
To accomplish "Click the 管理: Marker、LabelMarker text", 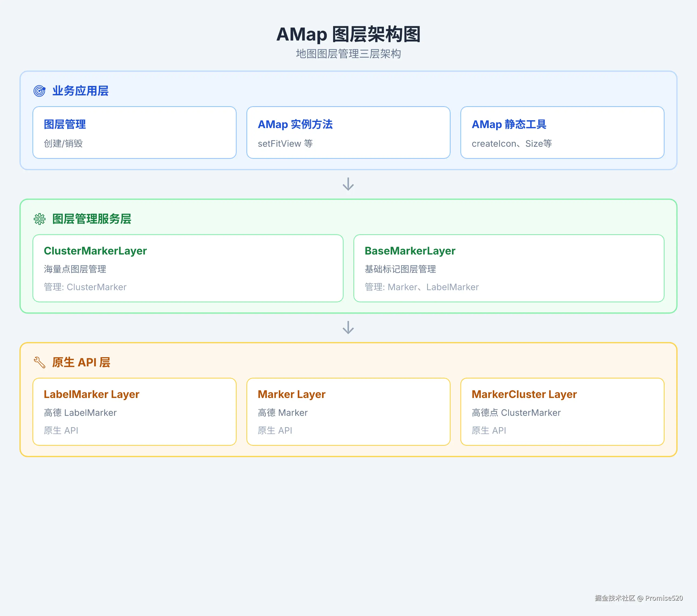I will tap(421, 287).
